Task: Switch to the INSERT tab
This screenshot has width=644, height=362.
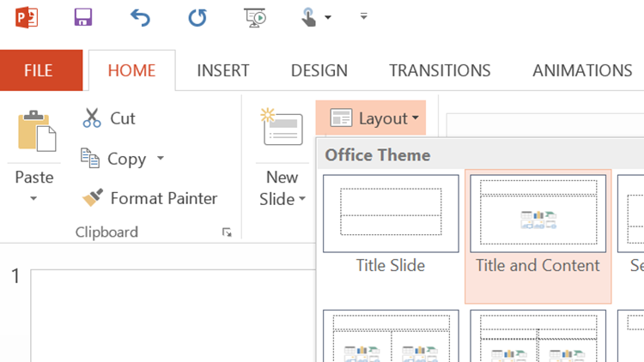Action: (x=222, y=70)
